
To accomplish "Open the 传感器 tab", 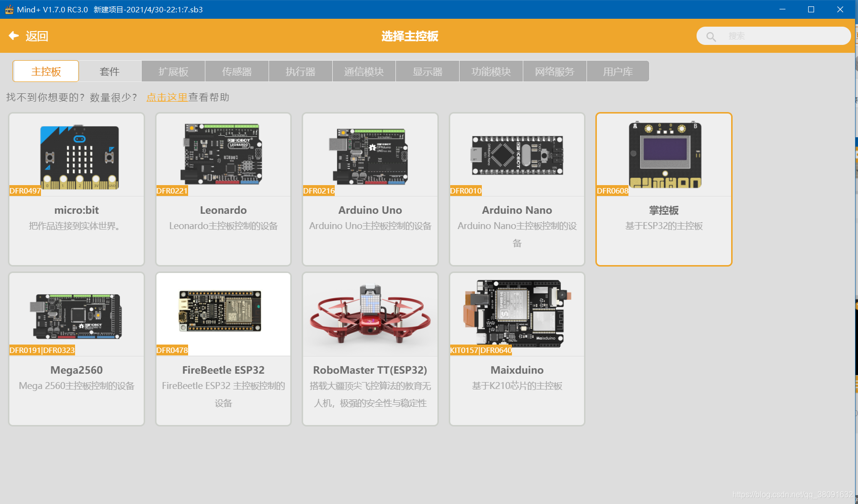I will pos(237,72).
